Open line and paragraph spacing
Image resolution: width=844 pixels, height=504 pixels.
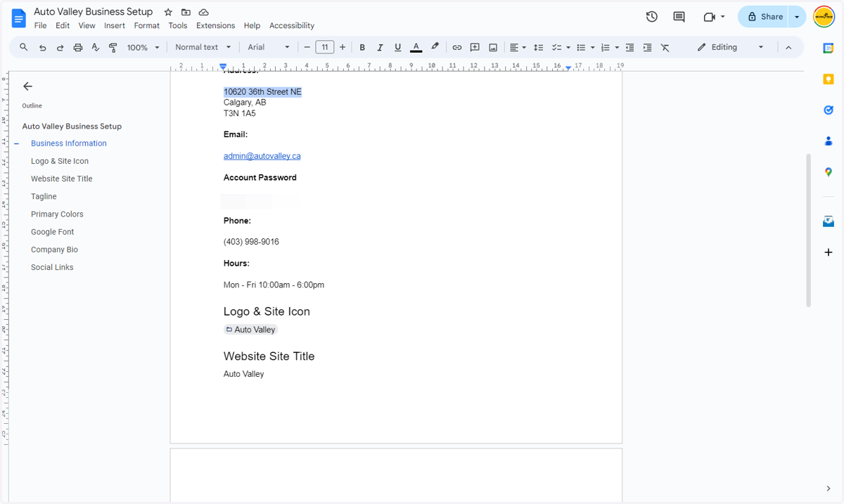(538, 47)
